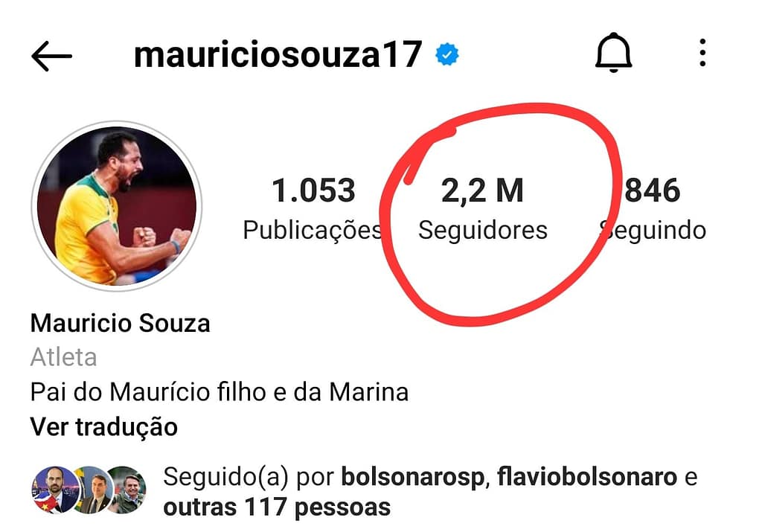The width and height of the screenshot is (762, 532).
Task: Tap the Atleta category label
Action: click(64, 358)
